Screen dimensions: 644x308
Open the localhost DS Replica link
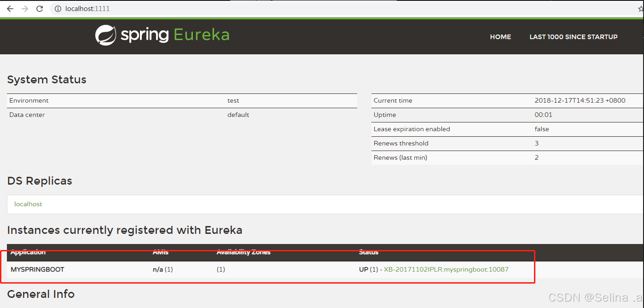click(x=28, y=204)
